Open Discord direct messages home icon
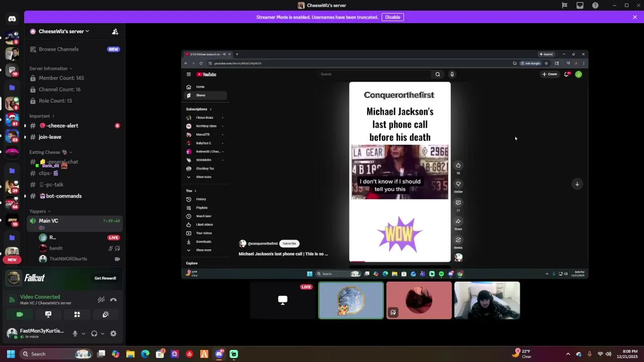Screen dimensions: 644x362 coord(12,19)
